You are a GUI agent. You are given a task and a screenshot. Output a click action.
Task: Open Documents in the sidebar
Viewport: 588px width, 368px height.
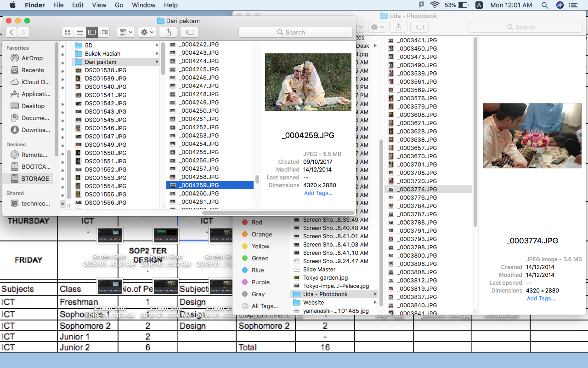[x=30, y=118]
